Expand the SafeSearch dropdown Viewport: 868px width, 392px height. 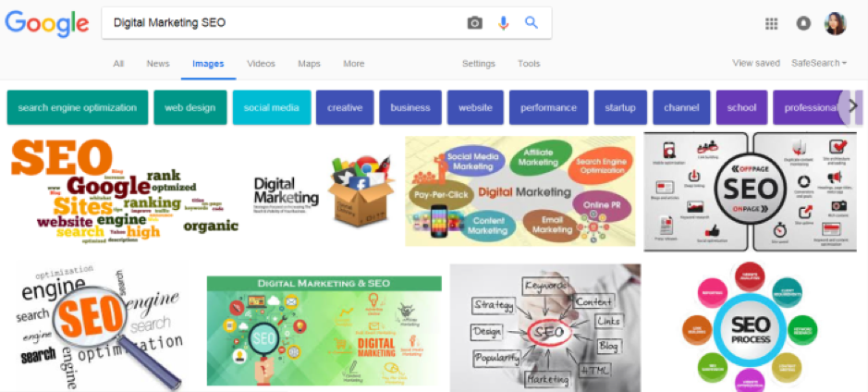(819, 63)
